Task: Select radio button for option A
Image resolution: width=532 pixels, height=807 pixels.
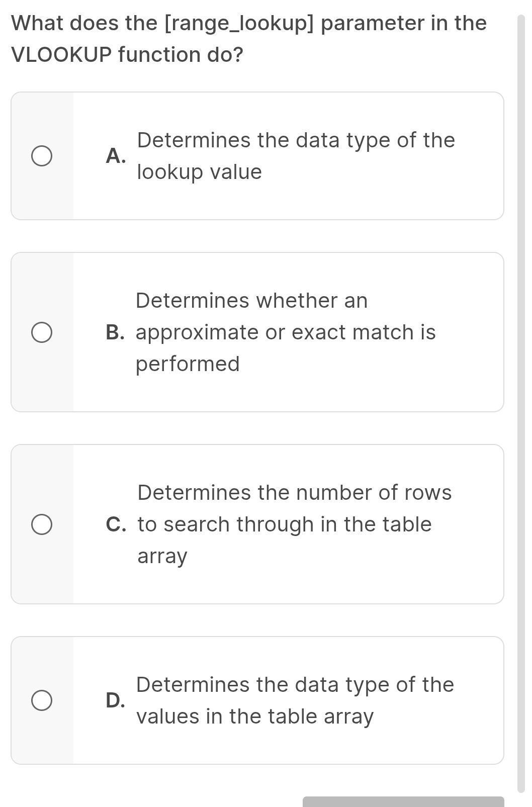Action: pyautogui.click(x=41, y=156)
